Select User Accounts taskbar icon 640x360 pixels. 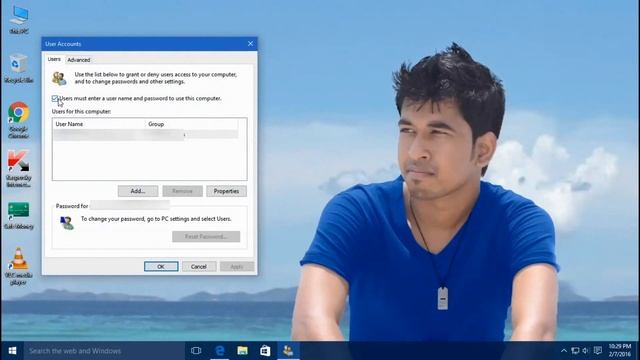coord(288,351)
